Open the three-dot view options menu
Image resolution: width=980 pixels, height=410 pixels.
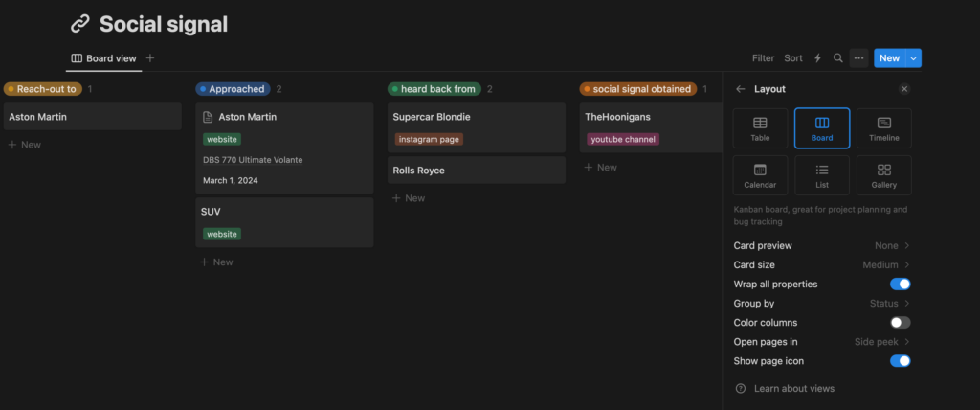click(x=858, y=58)
